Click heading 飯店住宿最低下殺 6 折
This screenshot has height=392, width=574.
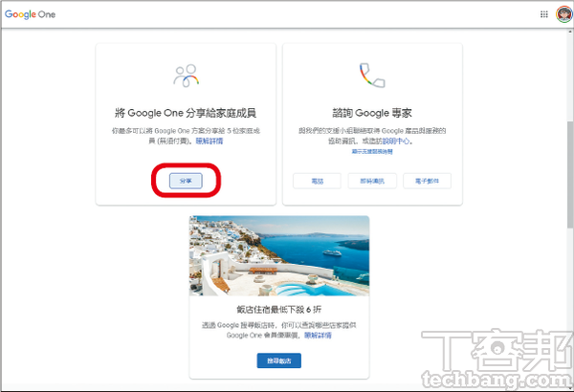[279, 310]
